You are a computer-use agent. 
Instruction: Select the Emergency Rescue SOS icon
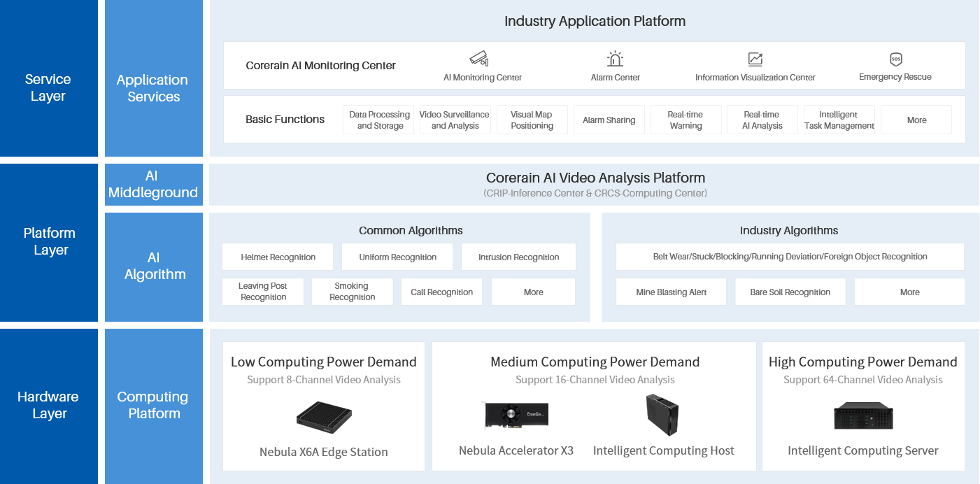click(x=895, y=59)
